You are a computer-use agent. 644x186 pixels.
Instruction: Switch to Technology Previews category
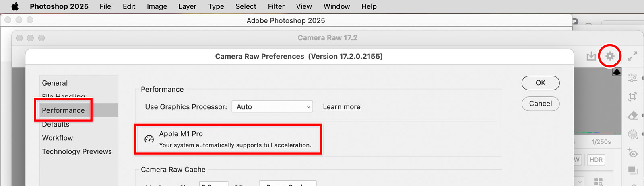(x=77, y=151)
